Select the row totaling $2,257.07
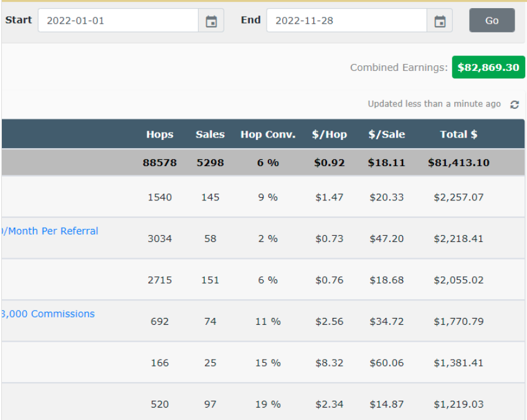This screenshot has height=420, width=527. [x=458, y=197]
